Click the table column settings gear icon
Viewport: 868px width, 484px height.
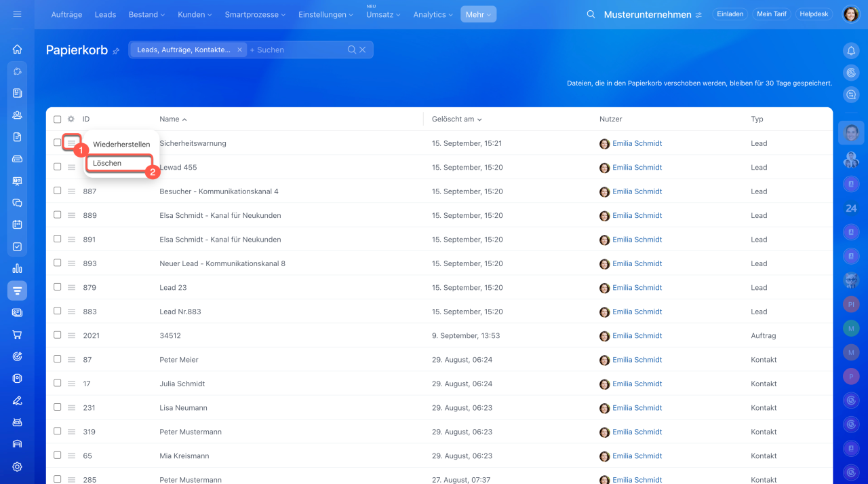click(x=71, y=119)
